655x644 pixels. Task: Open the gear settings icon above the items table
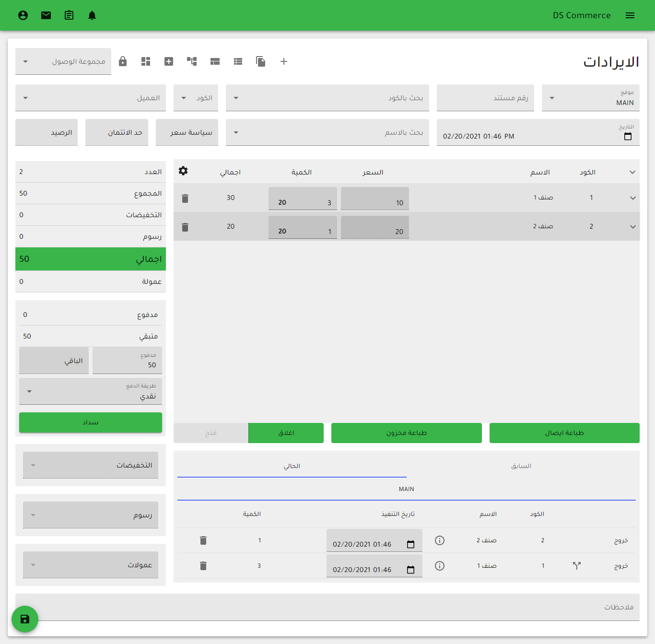coord(183,171)
